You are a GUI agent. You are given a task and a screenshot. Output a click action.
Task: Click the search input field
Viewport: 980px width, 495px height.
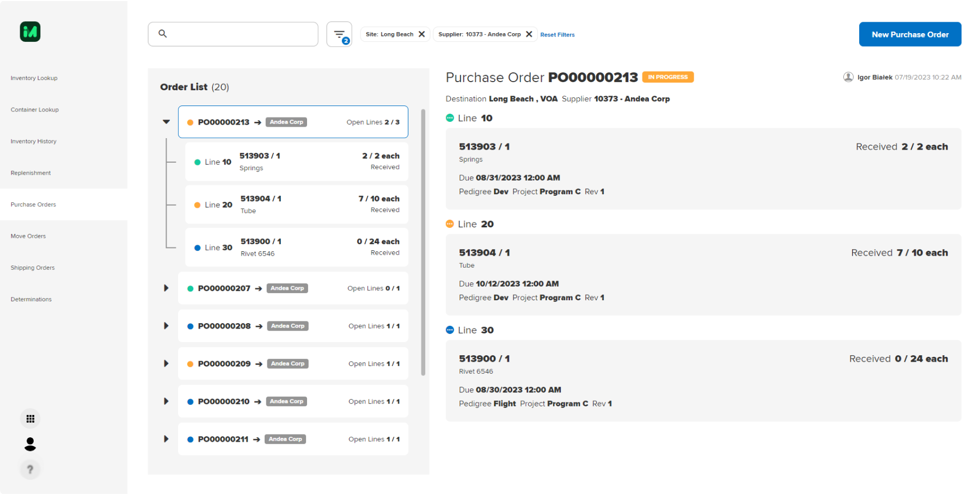pos(240,34)
